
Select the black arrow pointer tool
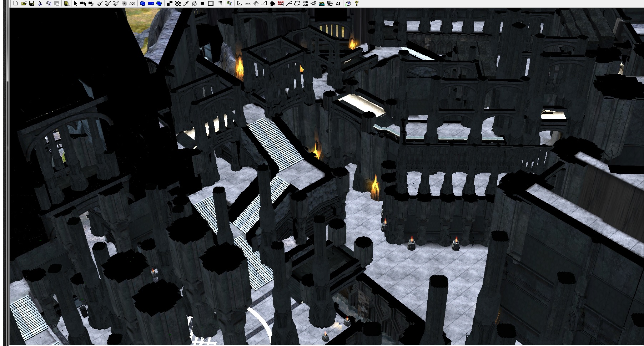[x=75, y=3]
